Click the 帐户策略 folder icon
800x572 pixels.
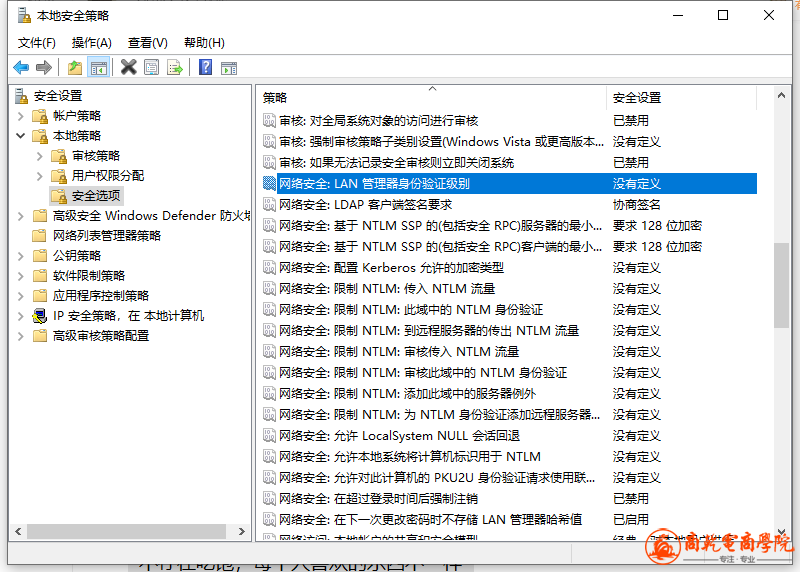40,116
